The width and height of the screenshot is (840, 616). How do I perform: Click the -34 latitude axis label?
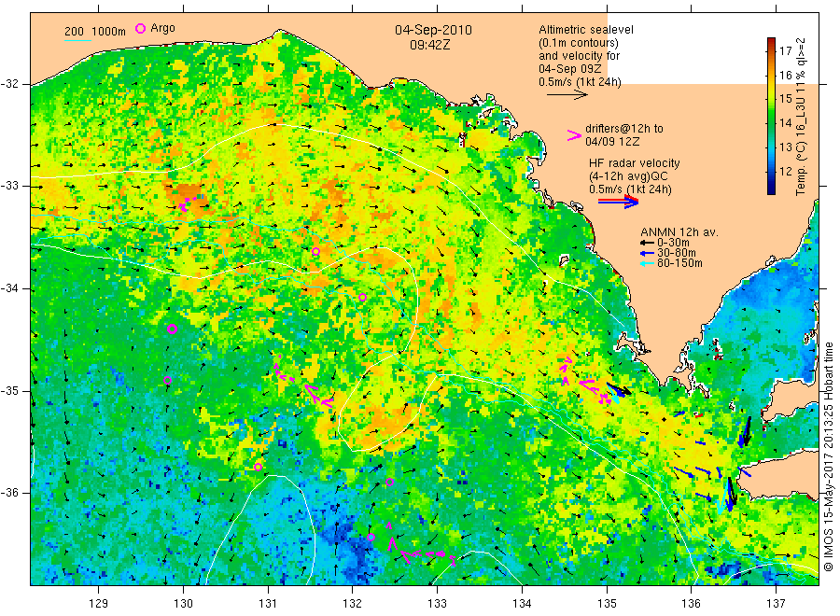pyautogui.click(x=9, y=288)
